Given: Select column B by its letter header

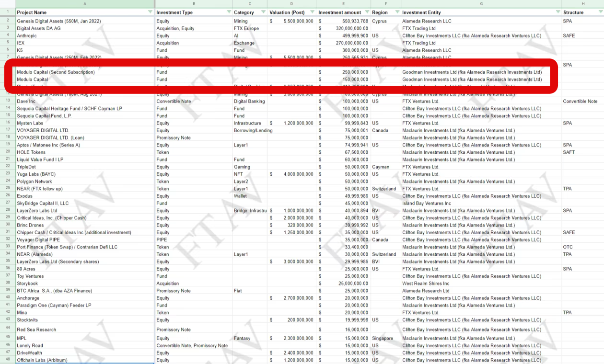Looking at the screenshot, I should 194,4.
